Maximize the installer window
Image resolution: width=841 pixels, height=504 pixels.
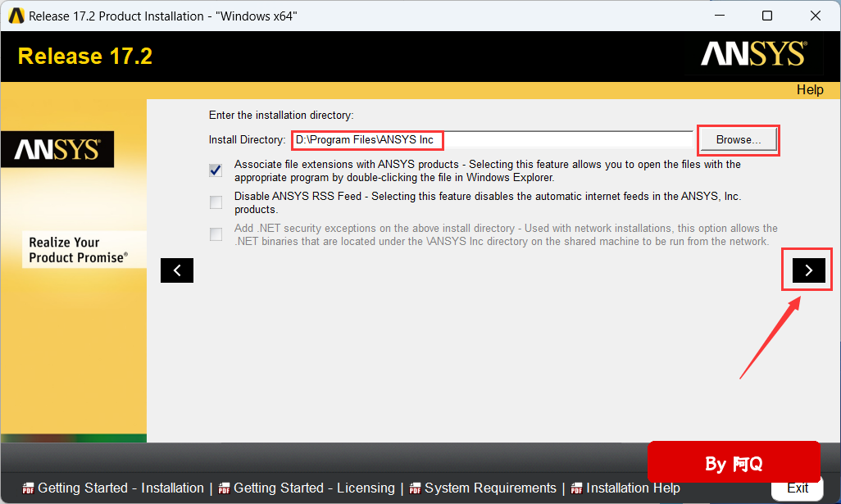(x=767, y=16)
